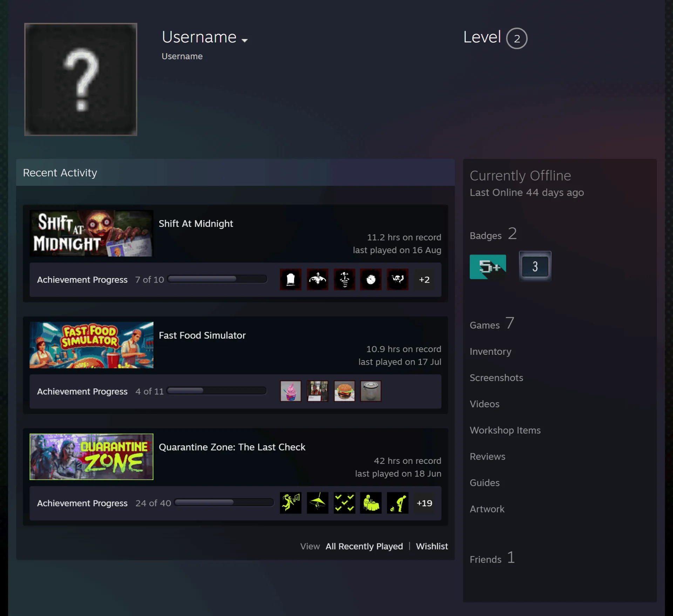Select the third Shift At Midnight achievement icon
673x616 pixels.
point(345,279)
